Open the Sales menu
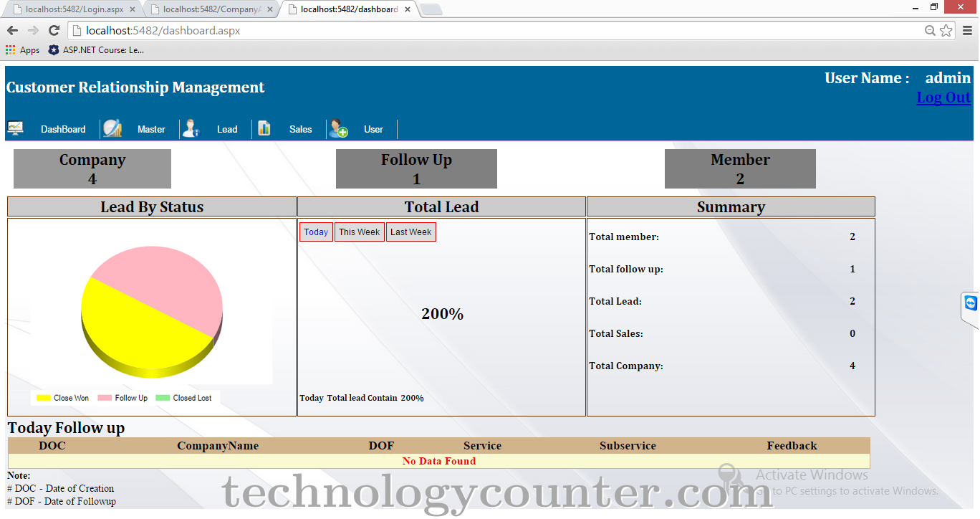This screenshot has width=980, height=519. coord(301,129)
